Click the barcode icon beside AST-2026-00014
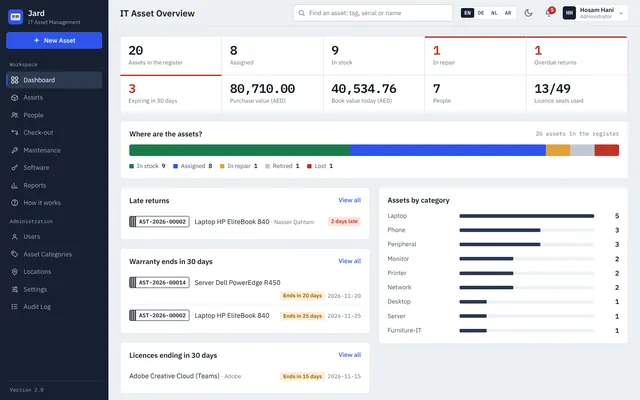This screenshot has height=400, width=640. pyautogui.click(x=133, y=282)
